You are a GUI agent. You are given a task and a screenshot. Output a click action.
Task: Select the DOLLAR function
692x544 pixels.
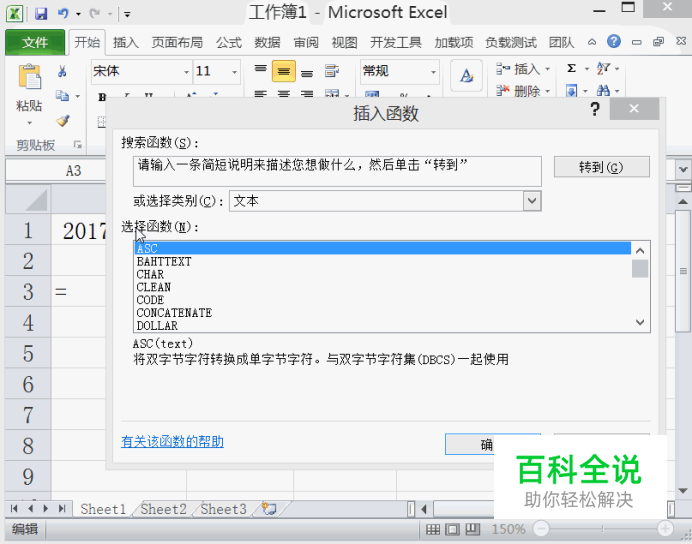[383, 325]
